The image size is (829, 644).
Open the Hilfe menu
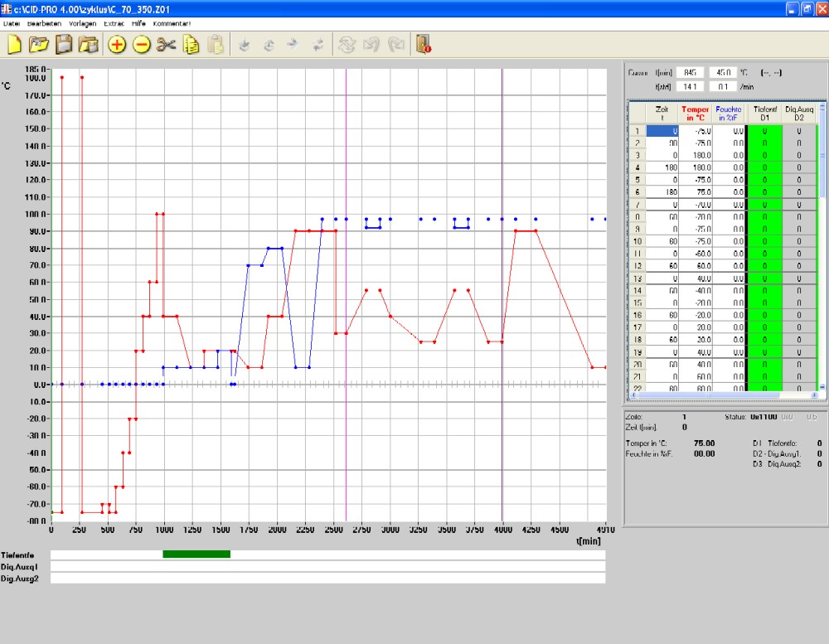tap(138, 24)
